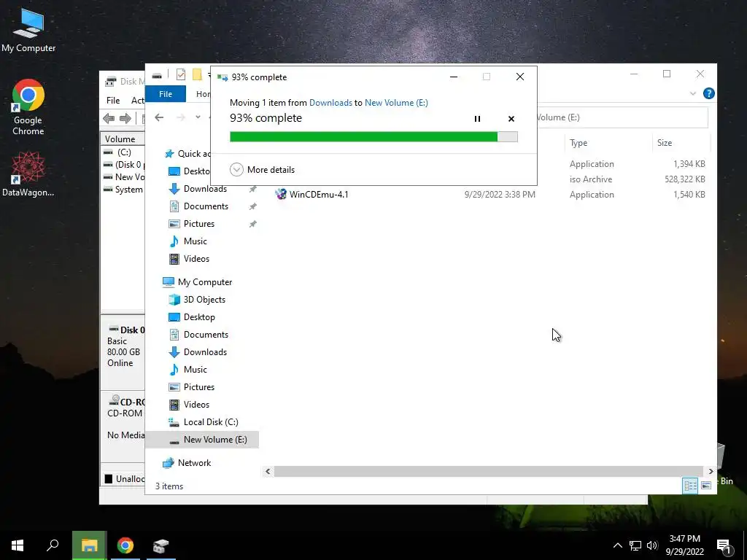Open network status tray icon
Screen dimensions: 747x560
[635, 545]
